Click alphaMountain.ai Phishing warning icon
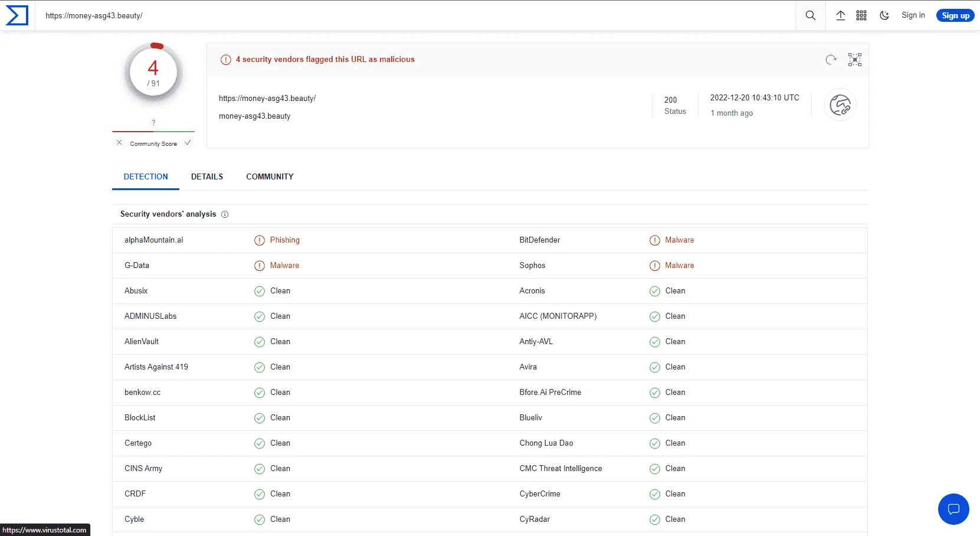980x536 pixels. 260,240
